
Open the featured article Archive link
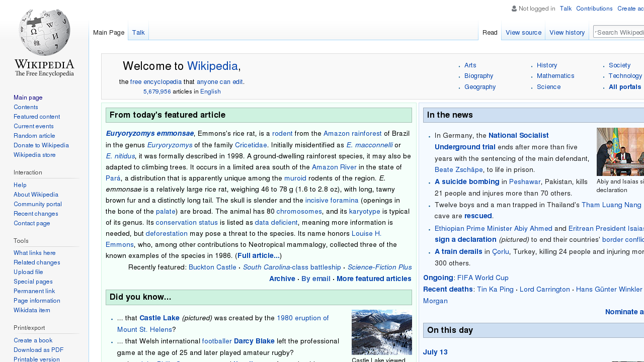point(282,279)
